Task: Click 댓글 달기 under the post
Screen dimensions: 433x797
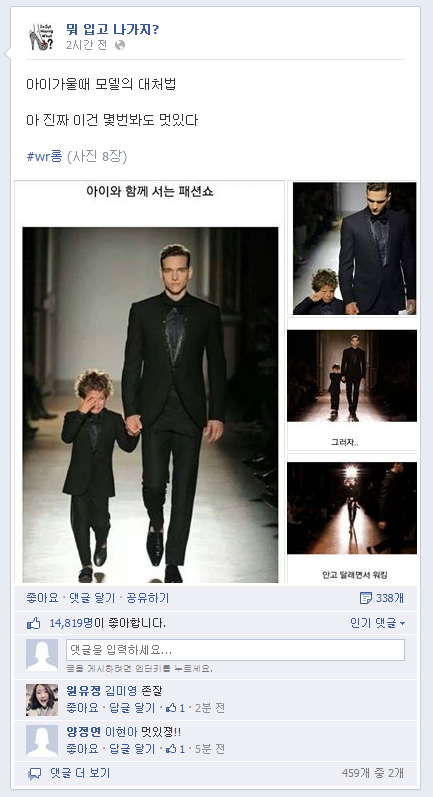Action: 92,598
